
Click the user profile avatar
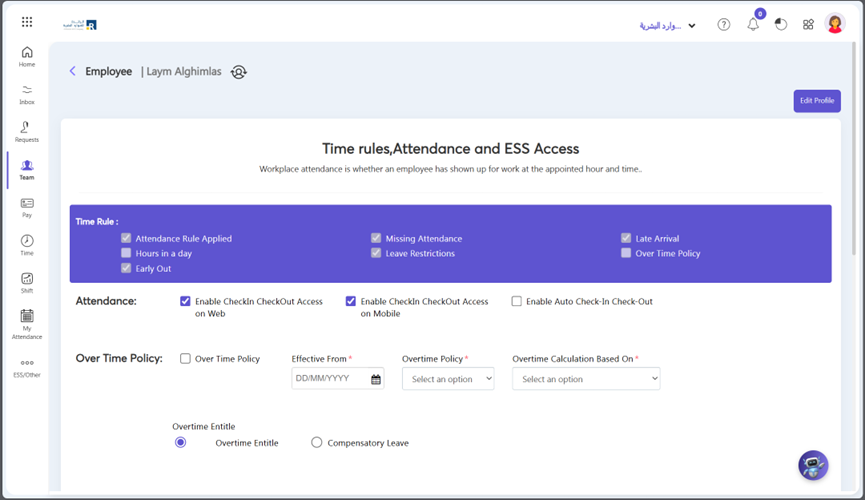pyautogui.click(x=835, y=25)
